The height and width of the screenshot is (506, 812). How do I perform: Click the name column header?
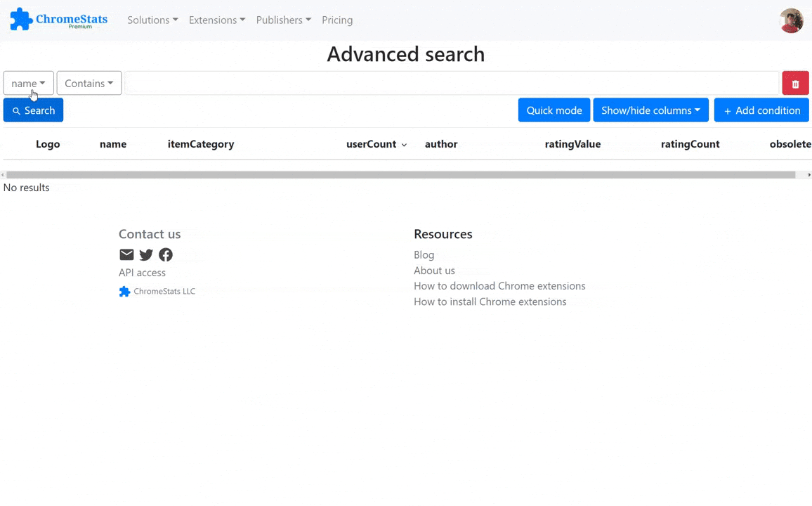(x=113, y=144)
